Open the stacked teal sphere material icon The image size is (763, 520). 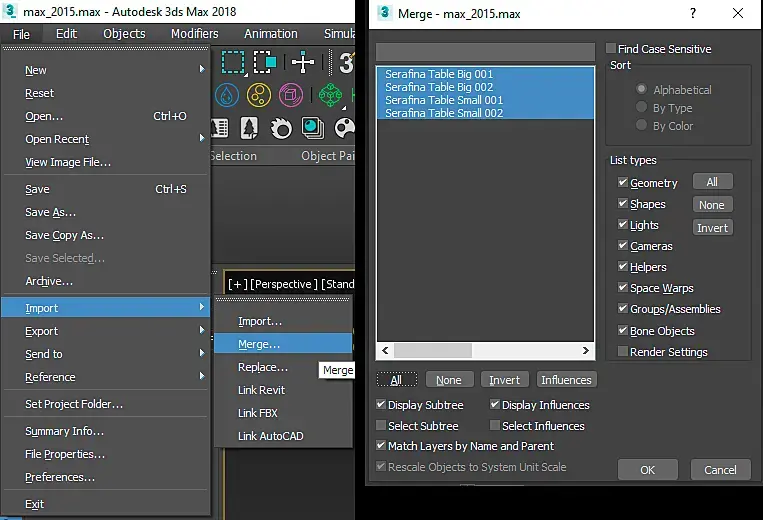[312, 128]
